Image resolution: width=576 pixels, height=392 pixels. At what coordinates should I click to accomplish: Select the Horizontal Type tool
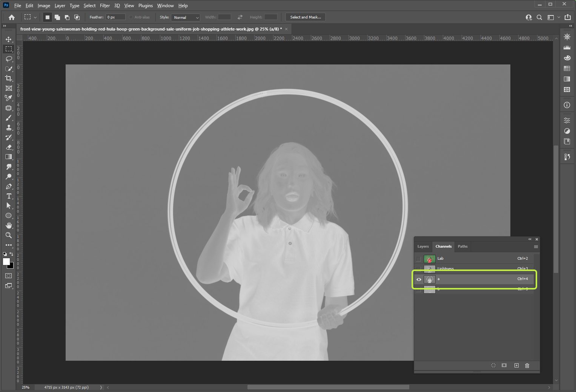[x=9, y=196]
